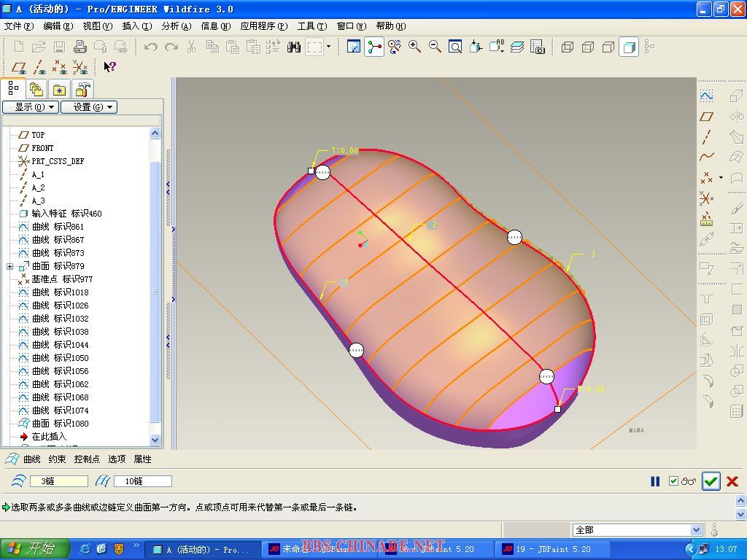Viewport: 747px width, 560px height.
Task: Select the shaded display mode icon
Action: click(x=629, y=47)
